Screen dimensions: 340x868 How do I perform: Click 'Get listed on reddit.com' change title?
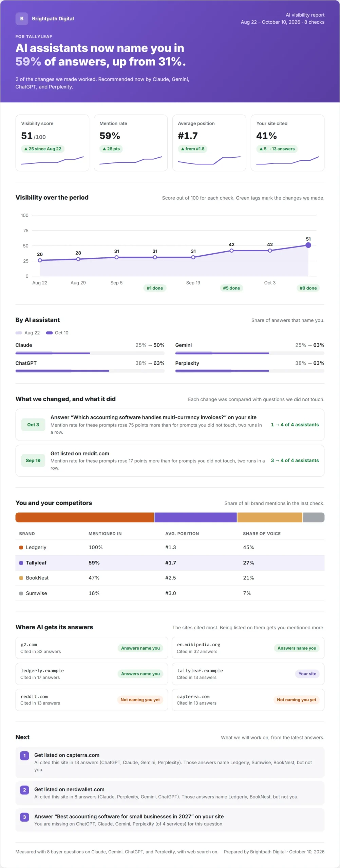tap(80, 453)
